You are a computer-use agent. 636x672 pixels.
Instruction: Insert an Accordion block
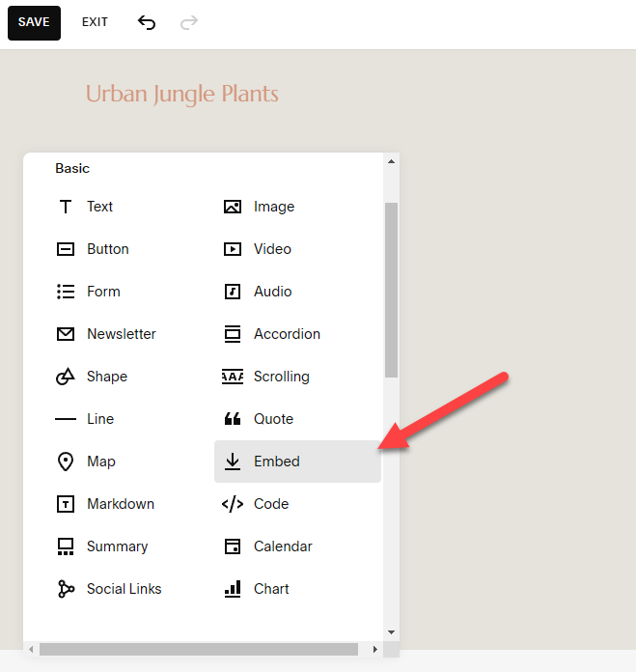coord(287,334)
